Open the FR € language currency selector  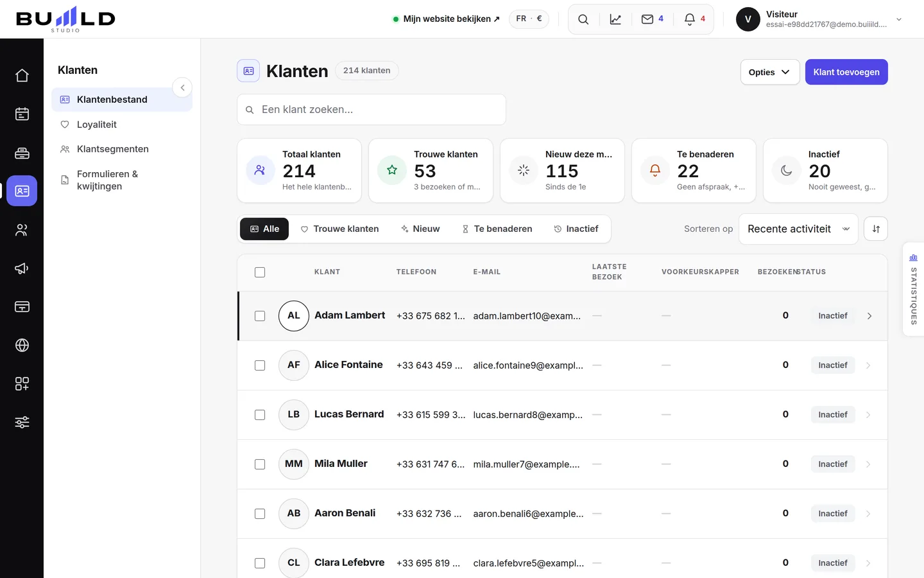coord(529,19)
